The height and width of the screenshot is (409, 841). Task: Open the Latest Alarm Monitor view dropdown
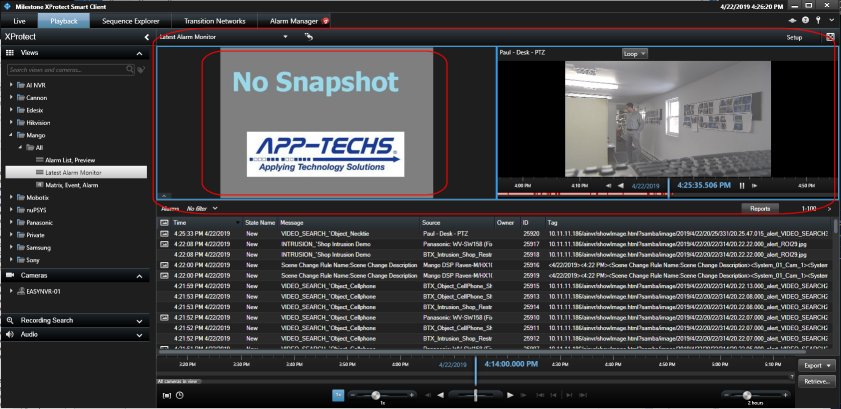285,37
